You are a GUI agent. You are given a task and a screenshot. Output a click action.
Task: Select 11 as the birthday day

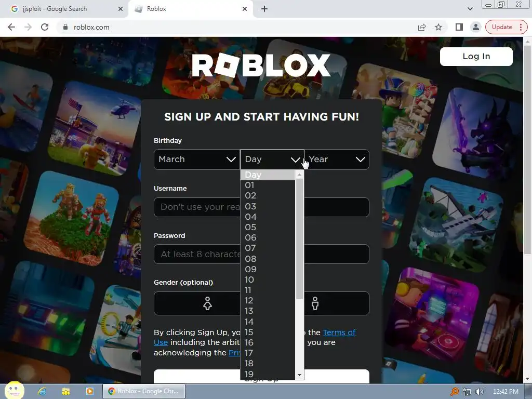point(268,290)
